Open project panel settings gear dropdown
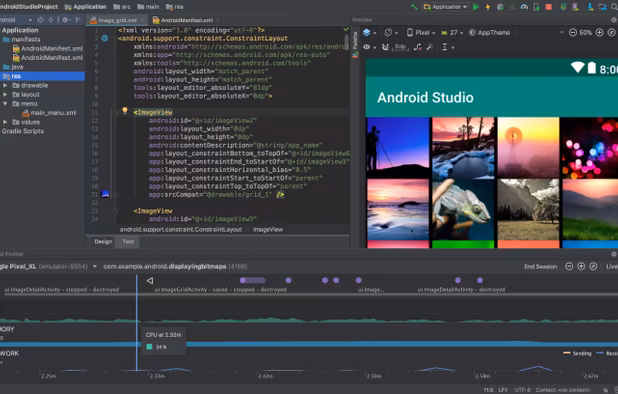 point(66,20)
